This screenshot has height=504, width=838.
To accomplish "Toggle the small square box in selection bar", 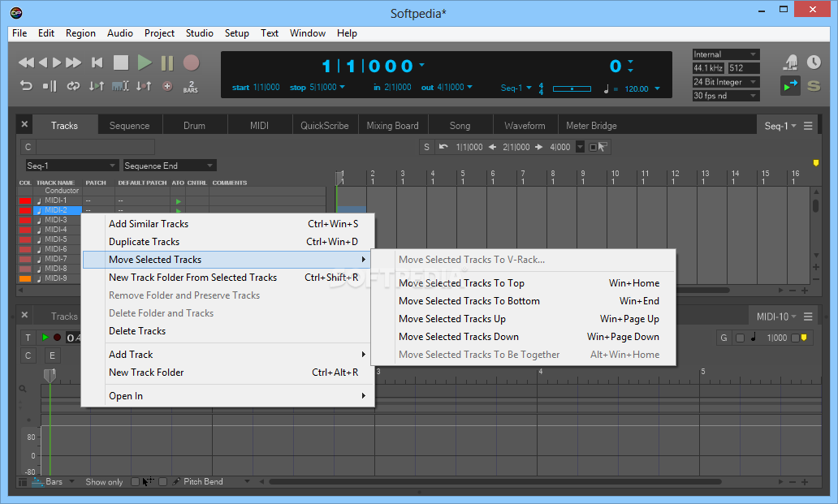I will (x=593, y=148).
